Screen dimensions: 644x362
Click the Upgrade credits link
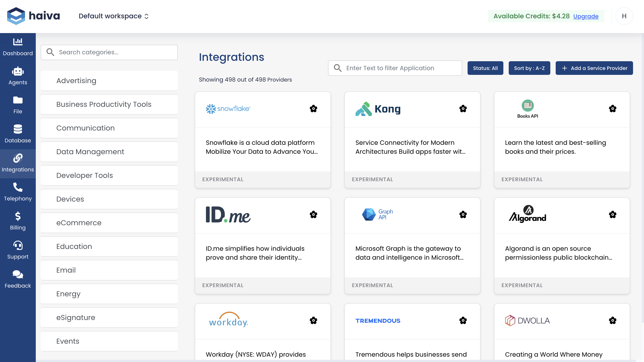586,16
